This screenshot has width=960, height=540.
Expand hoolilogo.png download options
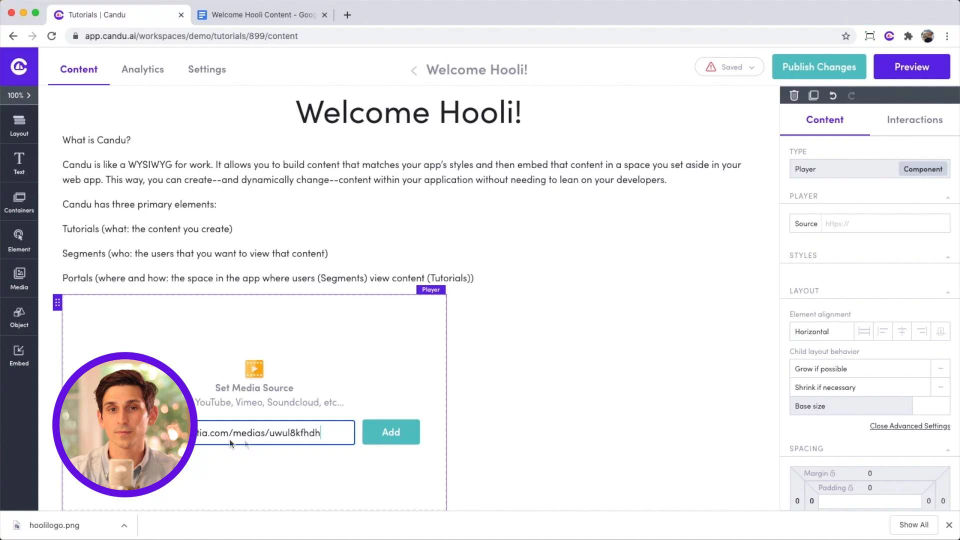point(124,525)
